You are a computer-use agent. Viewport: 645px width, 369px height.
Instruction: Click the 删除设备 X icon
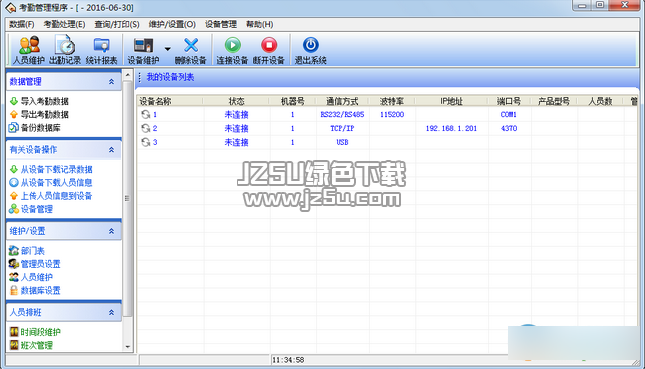click(x=191, y=45)
